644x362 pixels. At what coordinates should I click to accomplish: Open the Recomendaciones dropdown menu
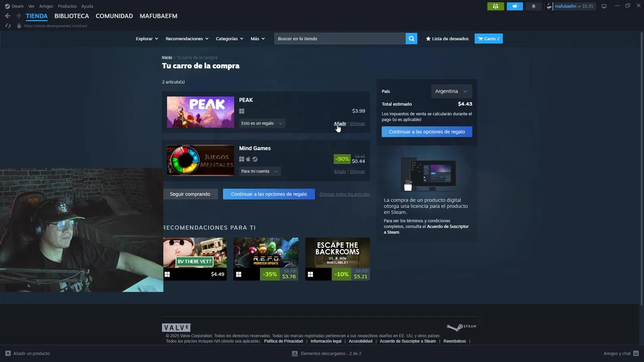click(x=187, y=39)
